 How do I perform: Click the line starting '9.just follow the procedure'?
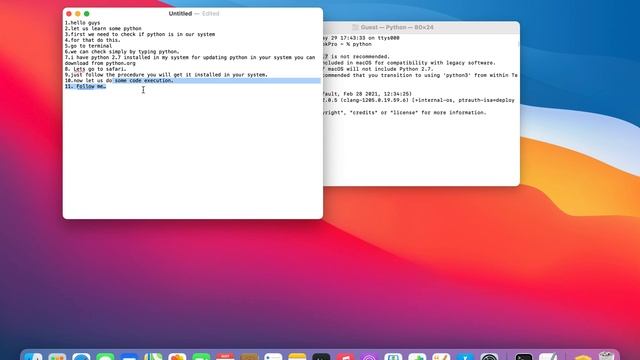[166, 75]
